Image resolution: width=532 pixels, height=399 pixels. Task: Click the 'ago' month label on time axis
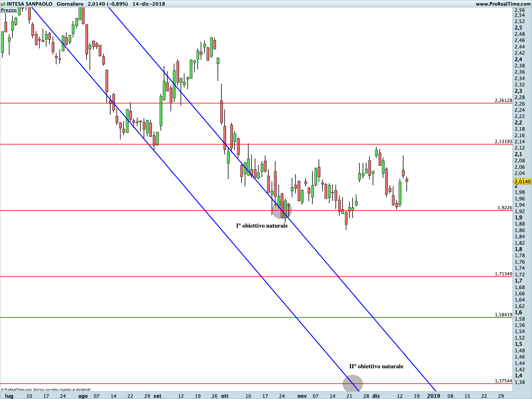point(83,396)
